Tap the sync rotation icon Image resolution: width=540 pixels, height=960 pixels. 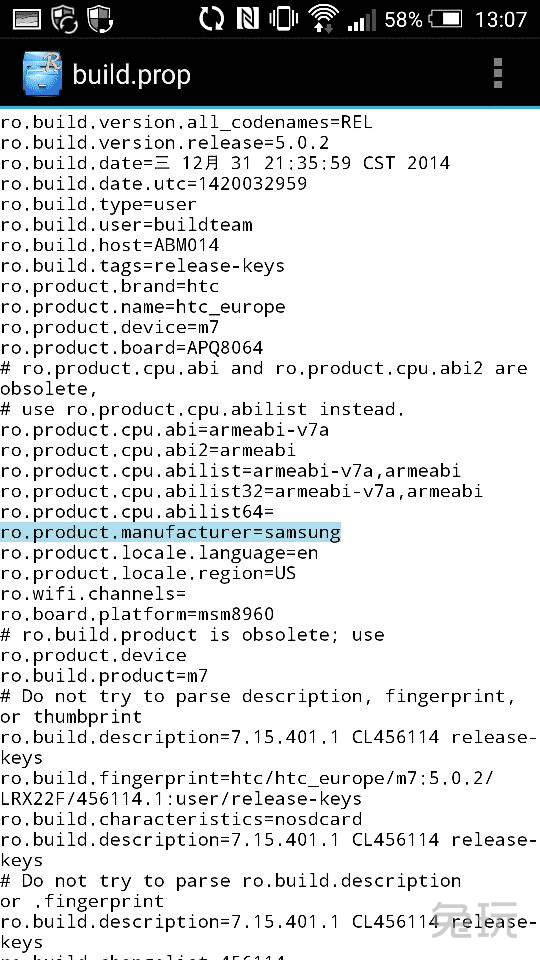pyautogui.click(x=212, y=19)
